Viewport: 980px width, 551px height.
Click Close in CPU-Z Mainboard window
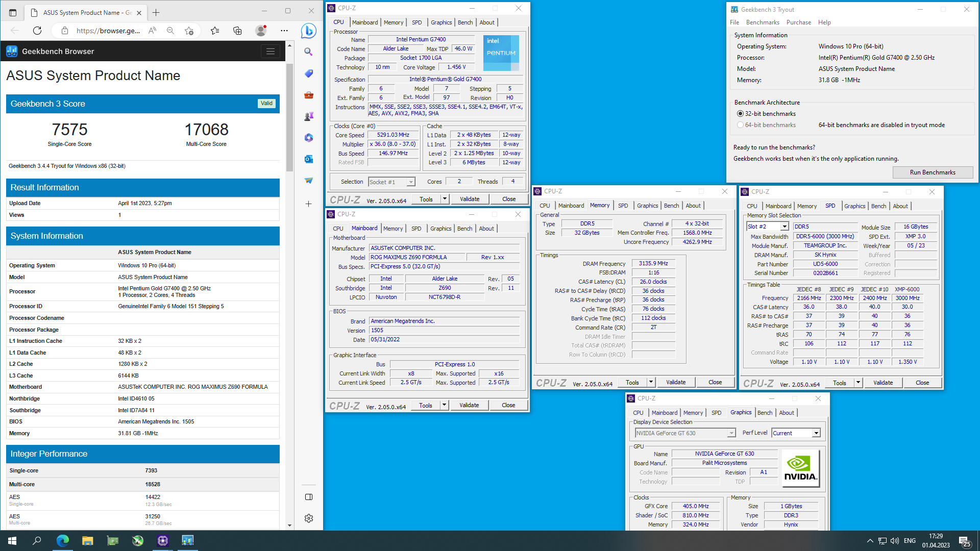(x=508, y=405)
